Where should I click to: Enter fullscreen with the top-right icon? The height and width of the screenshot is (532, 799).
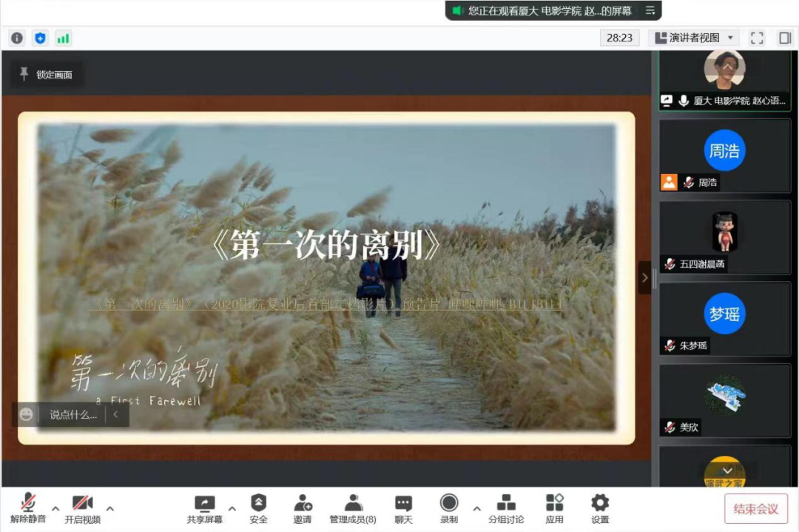(x=756, y=37)
